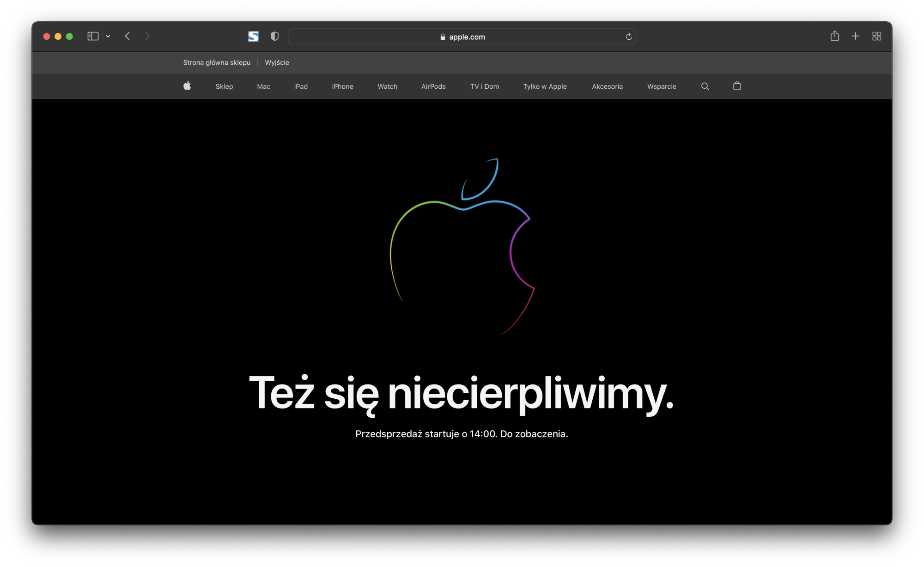Add a new tab with plus icon
The image size is (924, 567).
point(856,36)
